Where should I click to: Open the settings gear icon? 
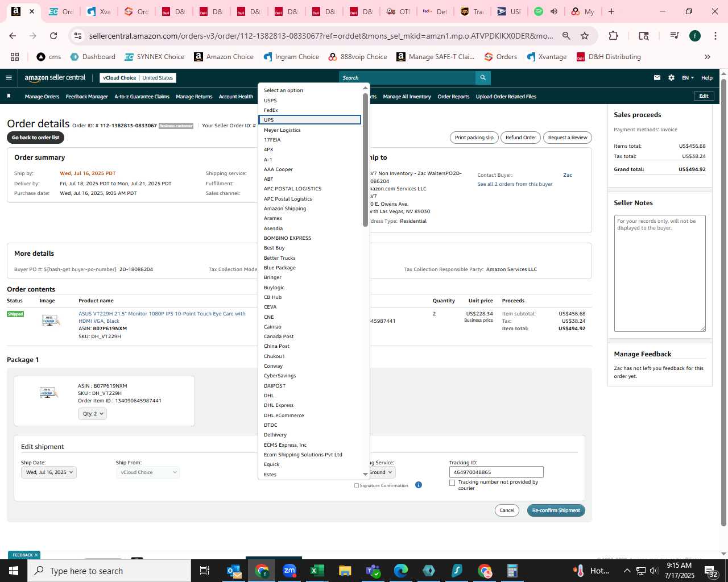point(671,78)
